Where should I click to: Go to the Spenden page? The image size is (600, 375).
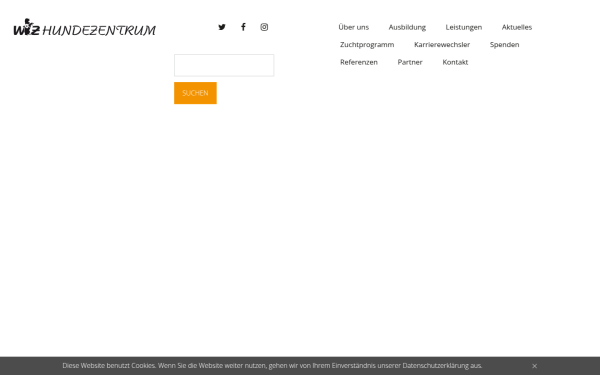coord(504,45)
